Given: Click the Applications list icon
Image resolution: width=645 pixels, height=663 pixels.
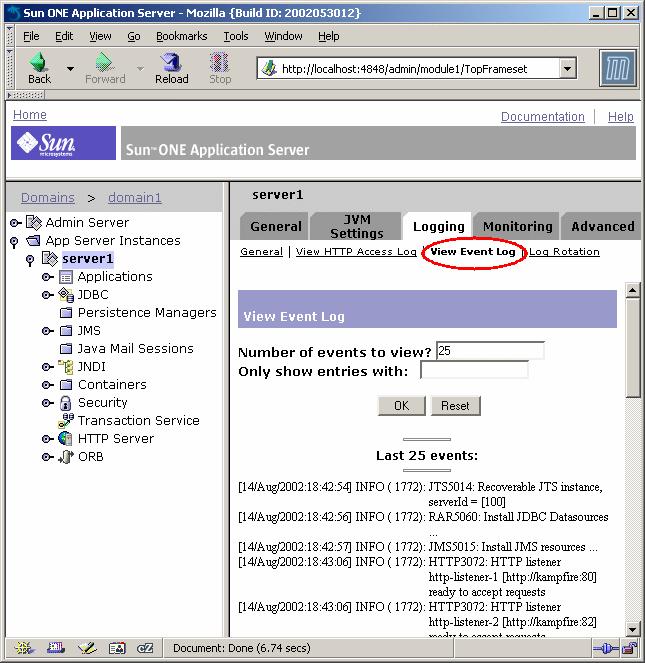Looking at the screenshot, I should tap(66, 277).
